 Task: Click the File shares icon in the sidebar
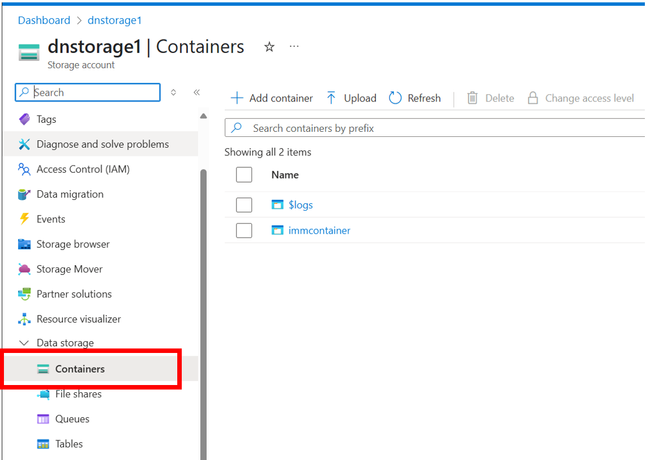(x=43, y=394)
